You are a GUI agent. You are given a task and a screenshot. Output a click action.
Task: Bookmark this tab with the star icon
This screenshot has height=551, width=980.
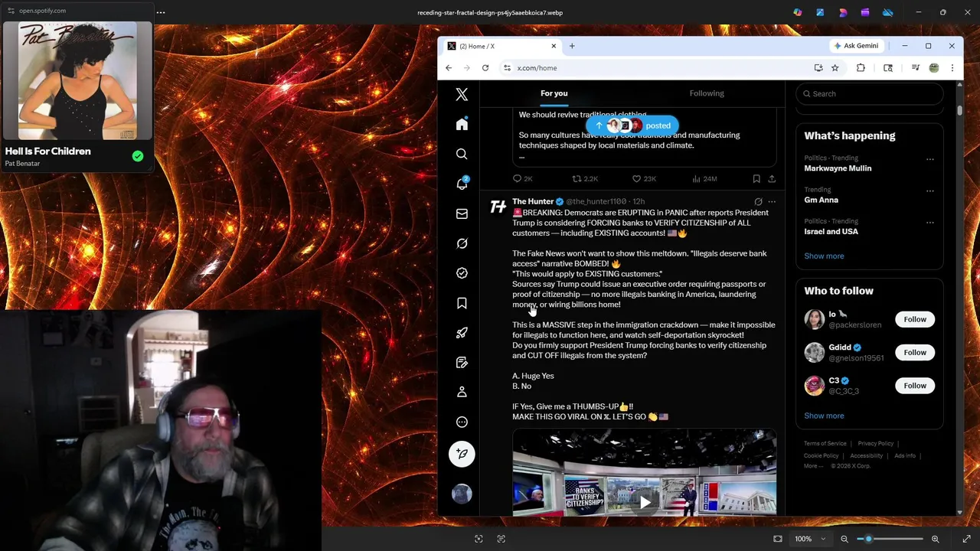(835, 68)
